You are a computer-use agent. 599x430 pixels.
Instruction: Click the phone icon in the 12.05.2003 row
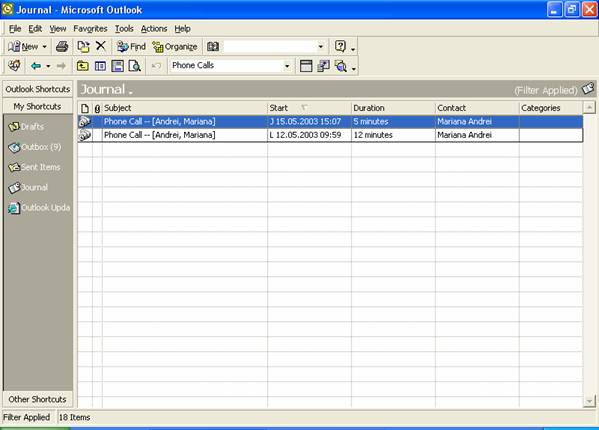click(x=85, y=135)
